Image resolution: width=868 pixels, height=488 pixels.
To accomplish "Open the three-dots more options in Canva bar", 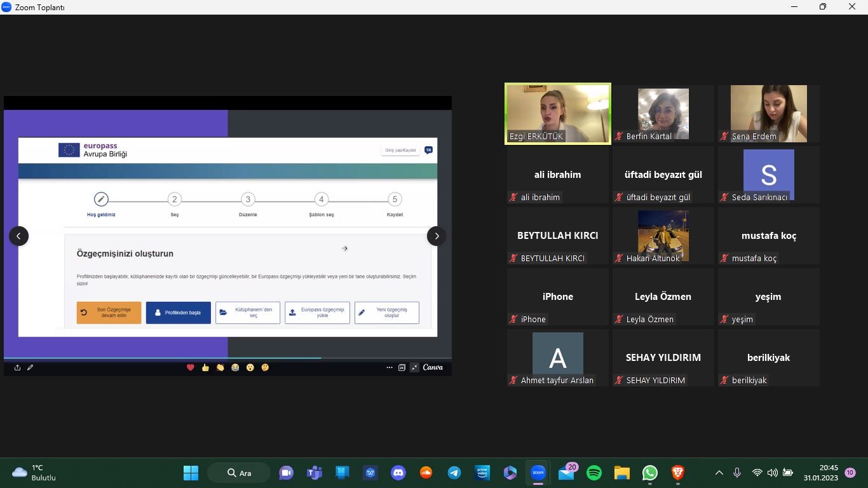I will click(390, 367).
